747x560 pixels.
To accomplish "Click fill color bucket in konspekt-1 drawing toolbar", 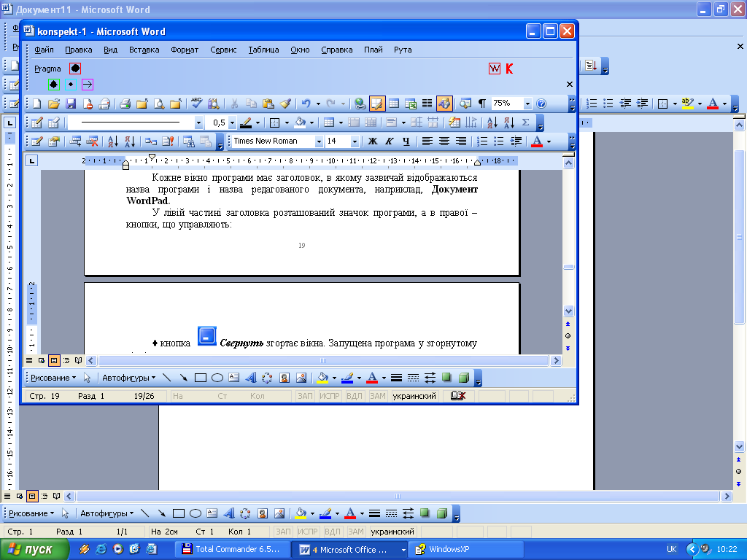I will (322, 378).
